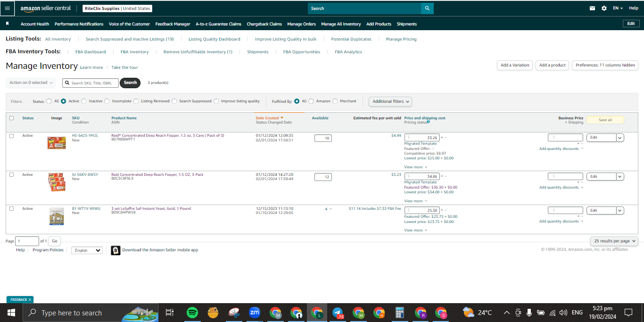Open the 25 results per page dropdown
The image size is (644, 322).
(x=614, y=241)
